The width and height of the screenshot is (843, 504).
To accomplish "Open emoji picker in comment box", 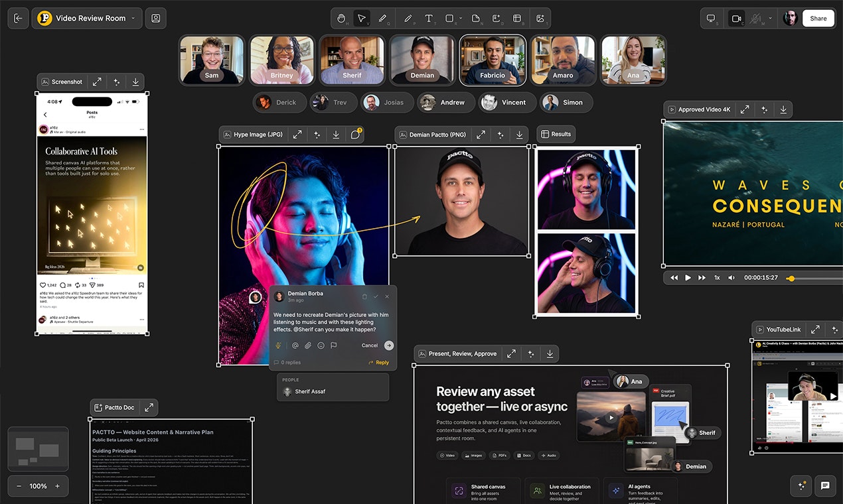I will tap(321, 345).
